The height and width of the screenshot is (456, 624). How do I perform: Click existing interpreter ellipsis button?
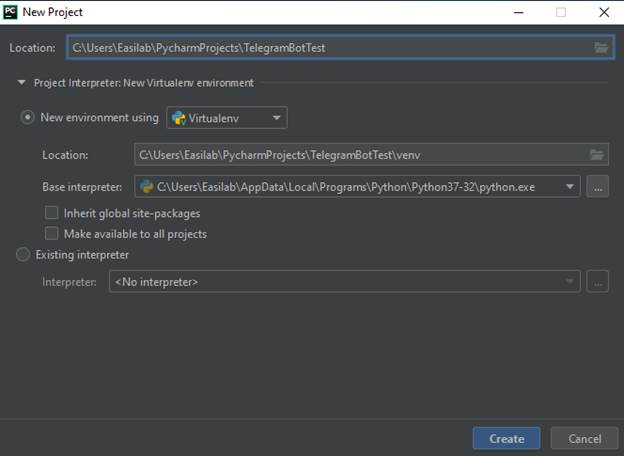click(597, 282)
